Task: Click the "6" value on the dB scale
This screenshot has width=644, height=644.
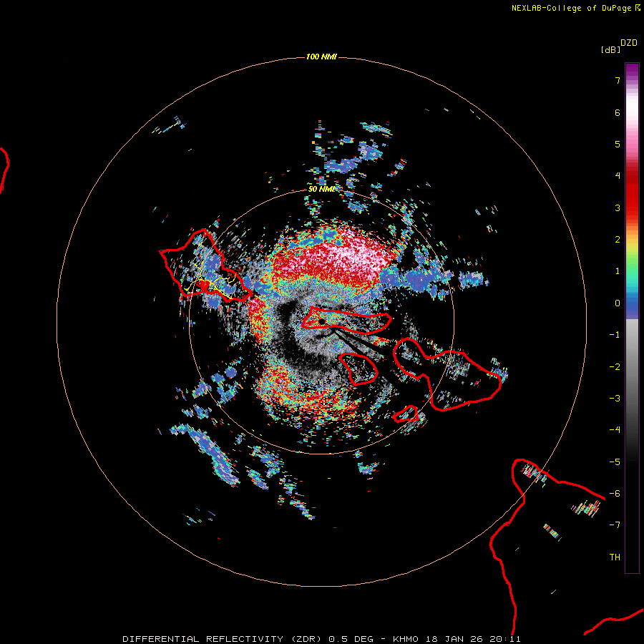Action: click(618, 112)
